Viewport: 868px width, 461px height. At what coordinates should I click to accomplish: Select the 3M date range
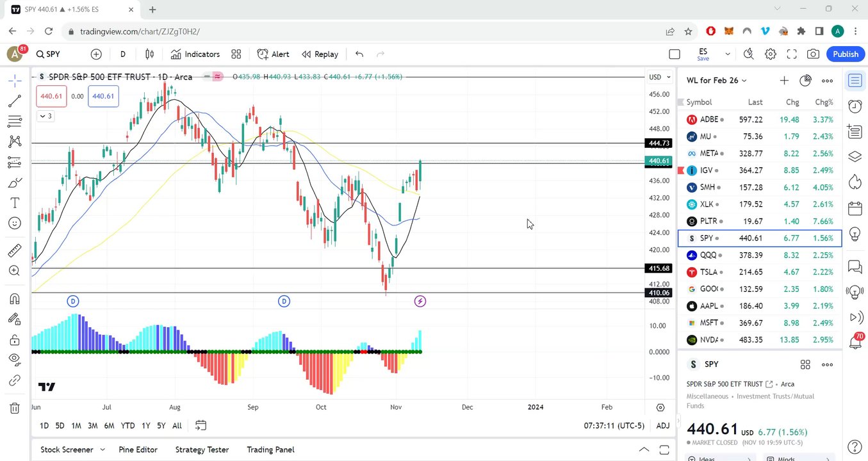92,426
